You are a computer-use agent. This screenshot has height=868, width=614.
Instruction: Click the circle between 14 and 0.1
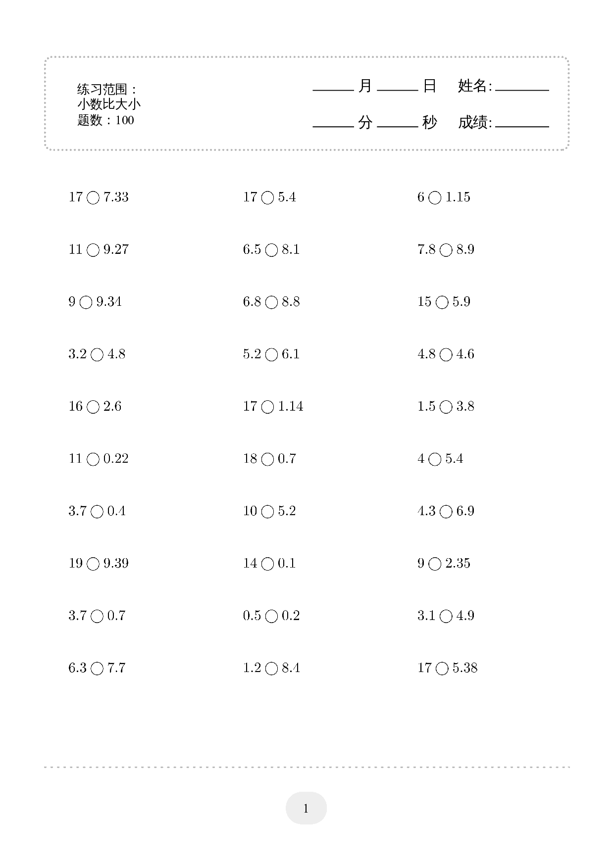[x=267, y=564]
